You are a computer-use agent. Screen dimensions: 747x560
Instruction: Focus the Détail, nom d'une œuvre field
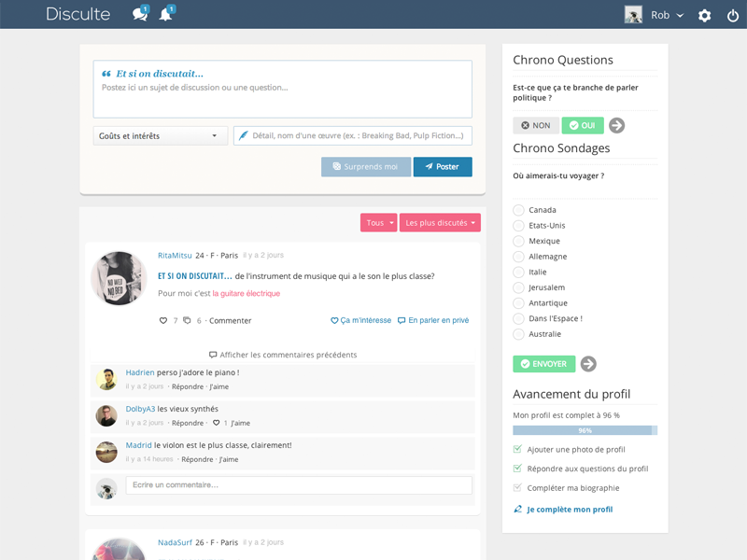tap(353, 135)
